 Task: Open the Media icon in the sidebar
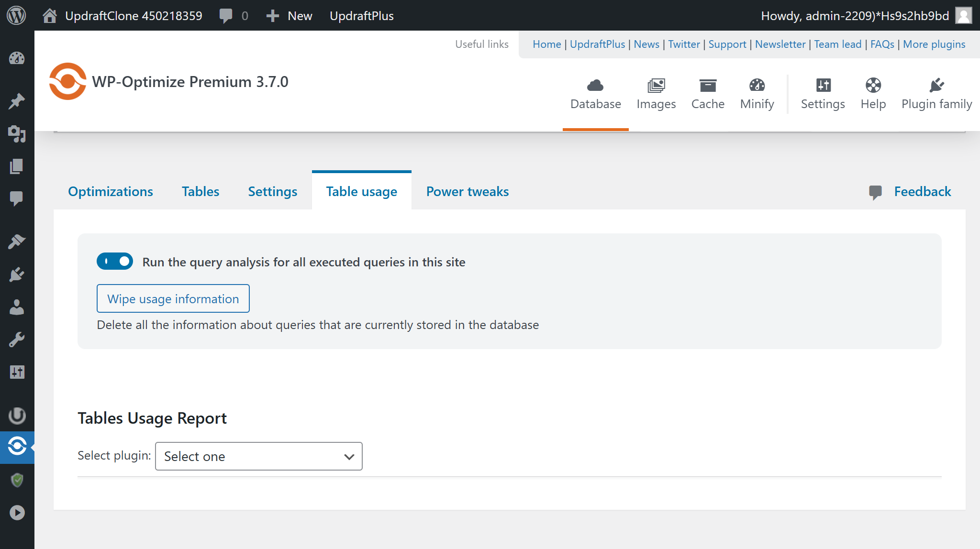17,134
